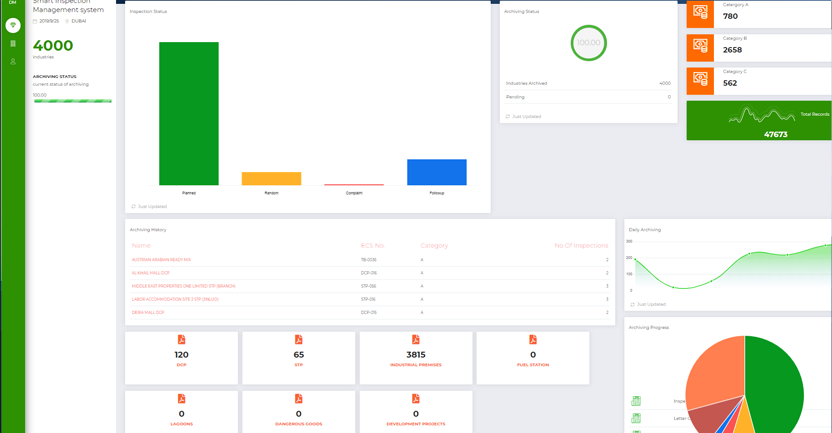Image resolution: width=832 pixels, height=433 pixels.
Task: Select the blue Followup bar
Action: (x=437, y=172)
